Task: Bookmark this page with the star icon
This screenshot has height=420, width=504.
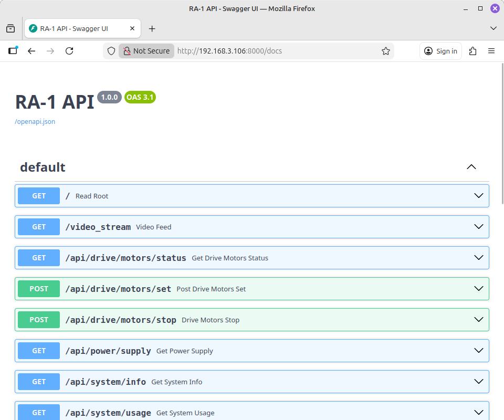Action: tap(386, 51)
